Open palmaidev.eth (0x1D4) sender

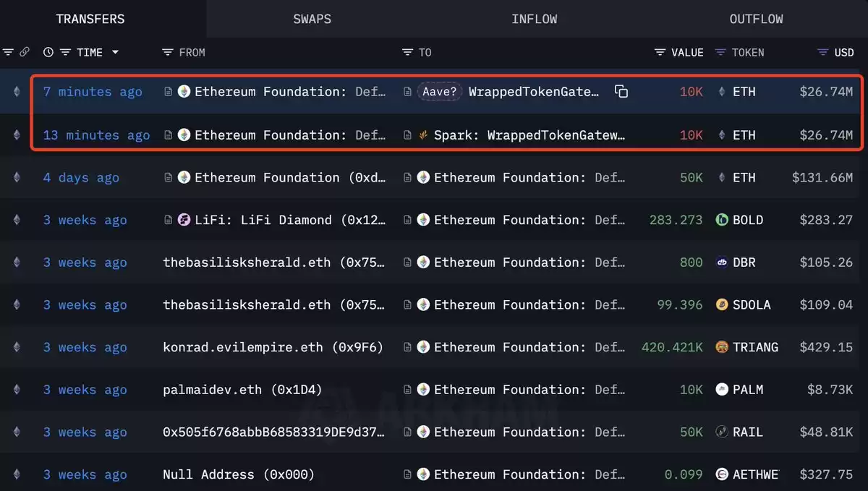click(x=242, y=390)
